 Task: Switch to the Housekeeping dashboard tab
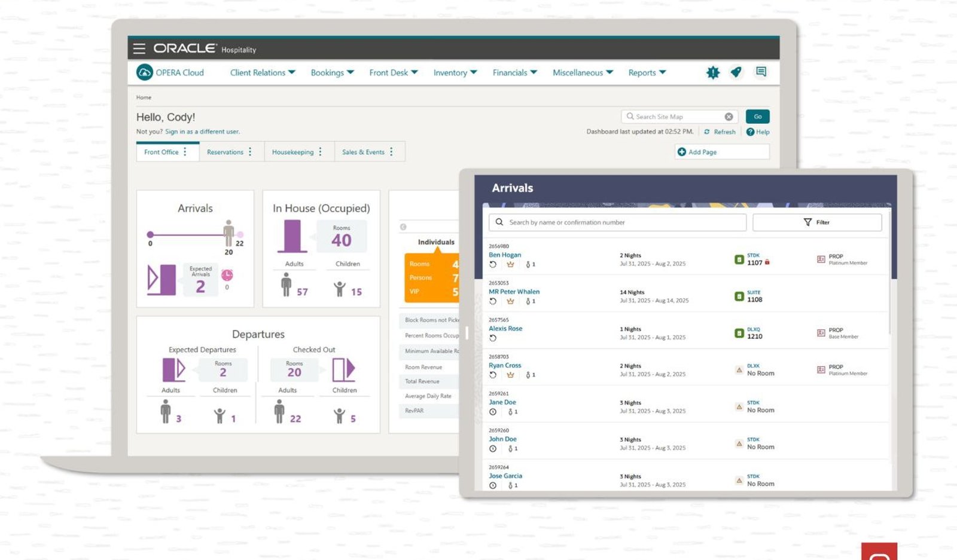coord(292,152)
